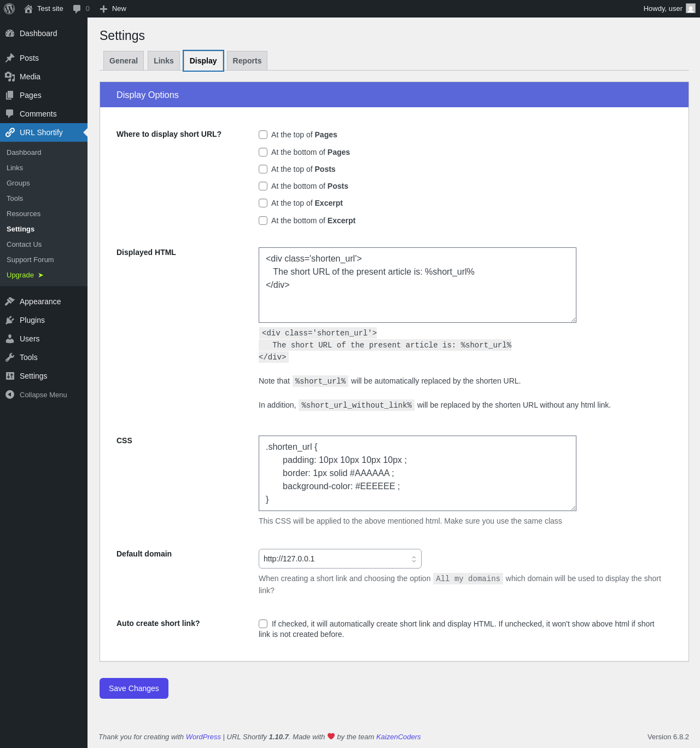Screen dimensions: 700x748
Task: Enable At the bottom of Pages
Action: [263, 152]
